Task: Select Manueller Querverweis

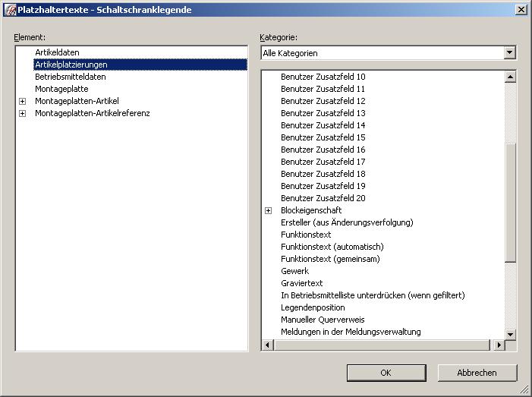Action: point(323,320)
